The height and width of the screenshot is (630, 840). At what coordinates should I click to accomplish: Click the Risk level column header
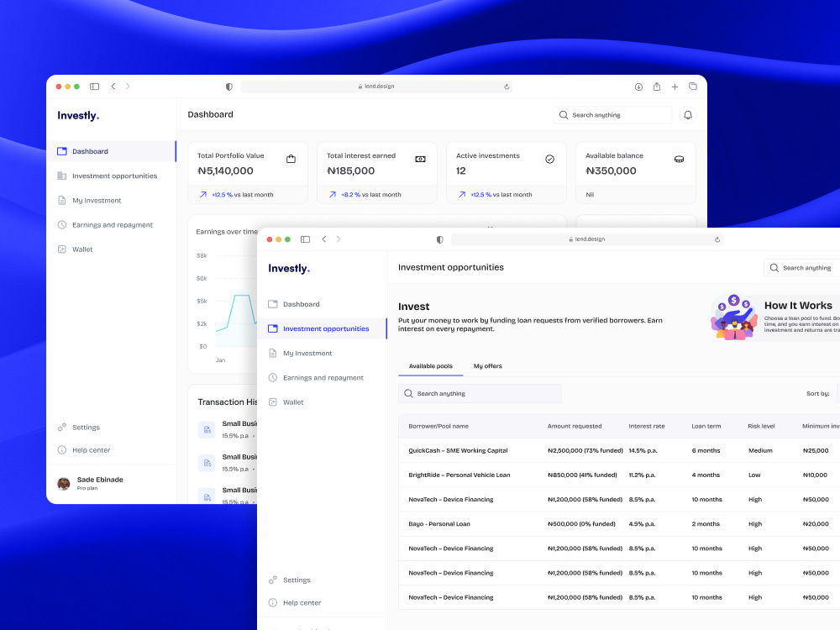761,427
